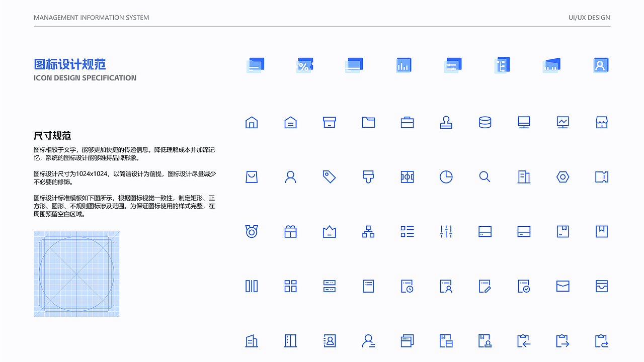This screenshot has height=362, width=644.
Task: Click the filled horizontal sliders icon
Action: pyautogui.click(x=452, y=65)
